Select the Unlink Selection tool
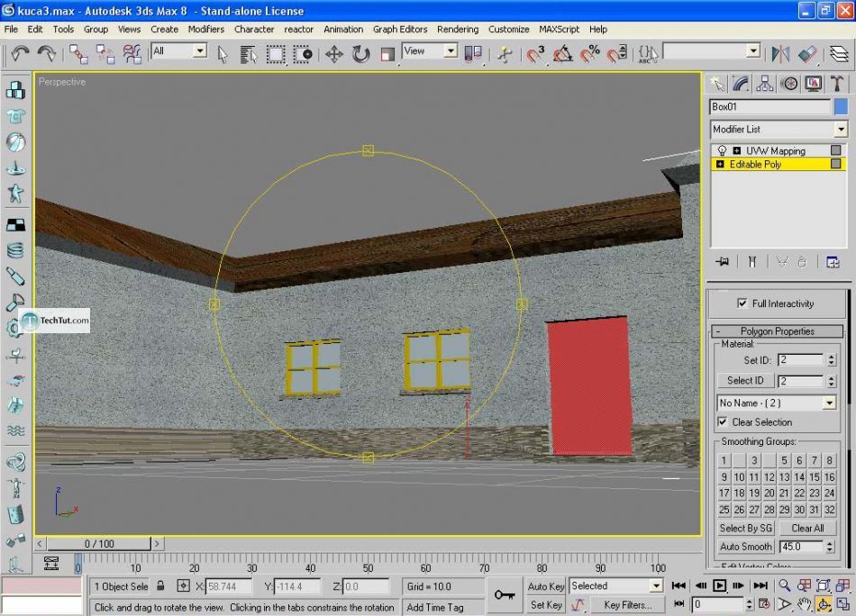The image size is (856, 616). point(105,54)
